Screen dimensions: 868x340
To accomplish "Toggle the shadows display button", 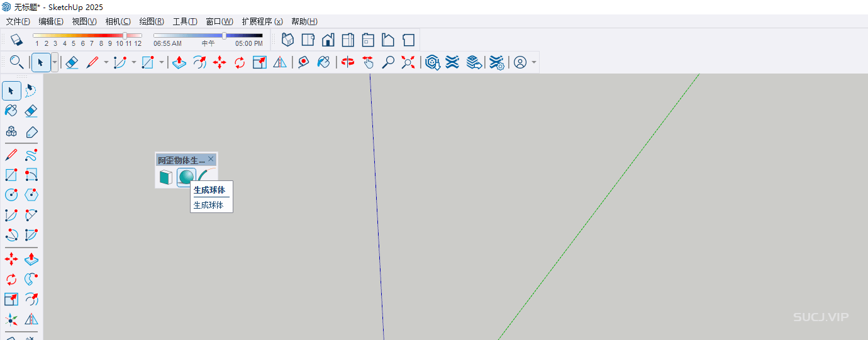I will [x=16, y=40].
